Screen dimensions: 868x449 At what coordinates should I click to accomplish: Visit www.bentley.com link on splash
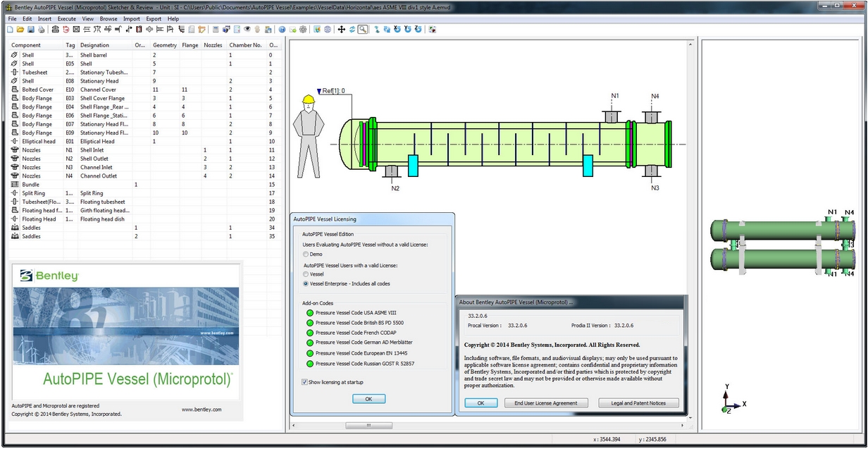tap(201, 409)
